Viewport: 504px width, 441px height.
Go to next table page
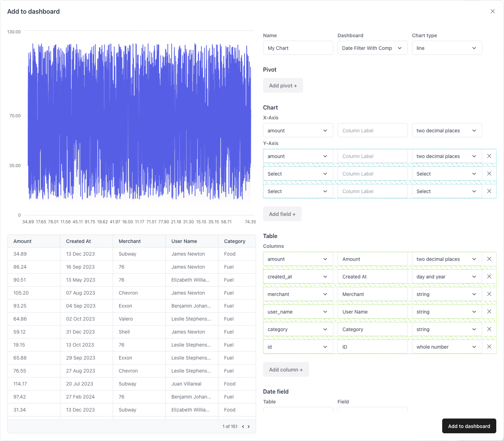click(249, 426)
